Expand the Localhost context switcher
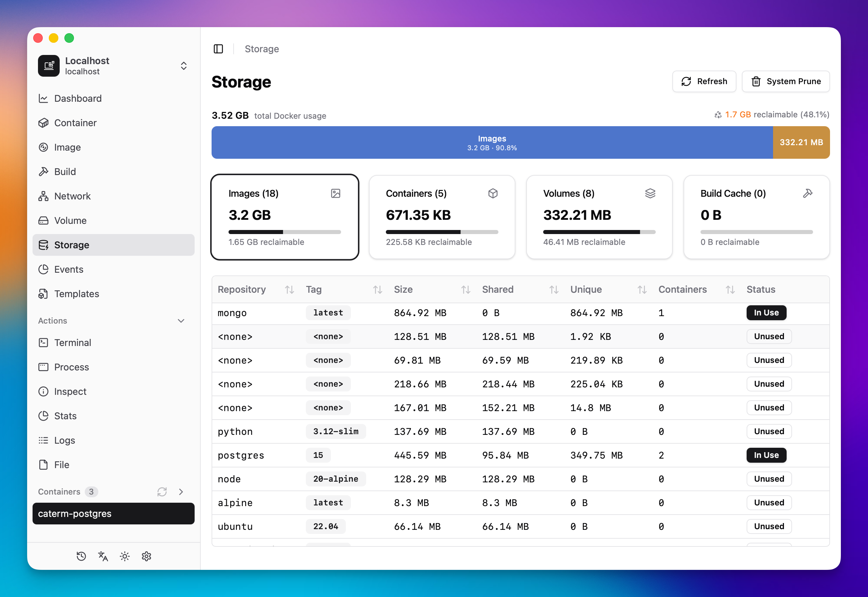 [x=184, y=65]
